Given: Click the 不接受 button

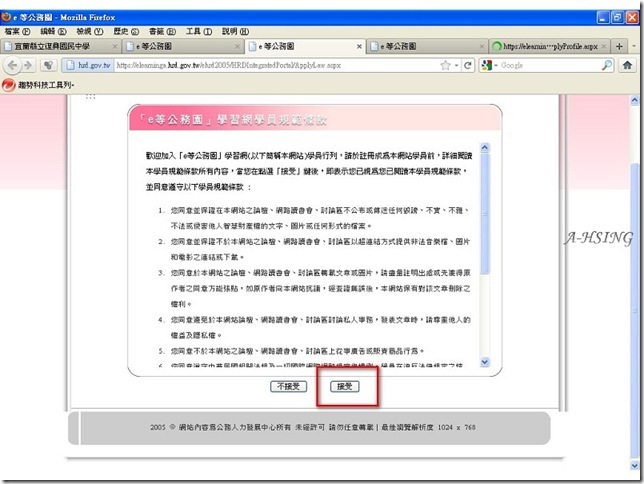Looking at the screenshot, I should coord(288,386).
